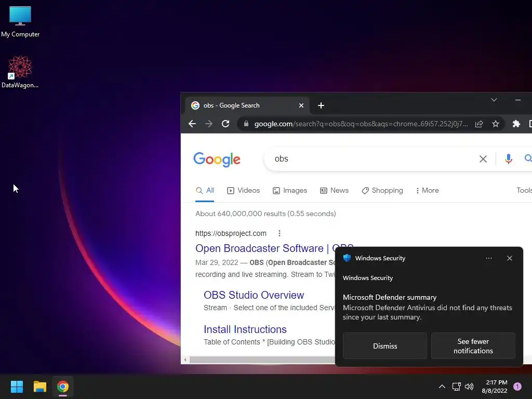Viewport: 532px width, 399px height.
Task: Open File Explorer from the taskbar
Action: [39, 387]
